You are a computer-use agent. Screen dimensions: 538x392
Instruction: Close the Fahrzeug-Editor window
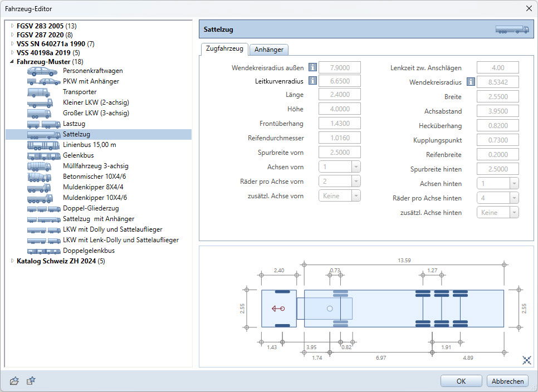pyautogui.click(x=529, y=8)
